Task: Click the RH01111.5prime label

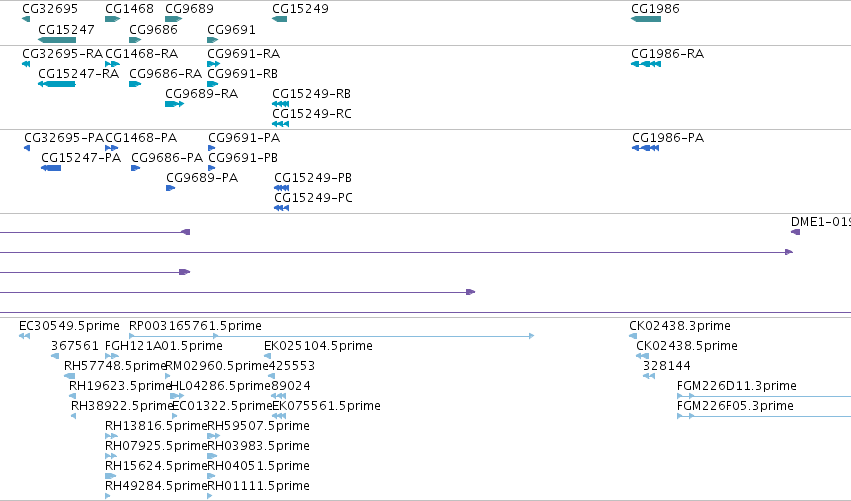Action: point(258,486)
